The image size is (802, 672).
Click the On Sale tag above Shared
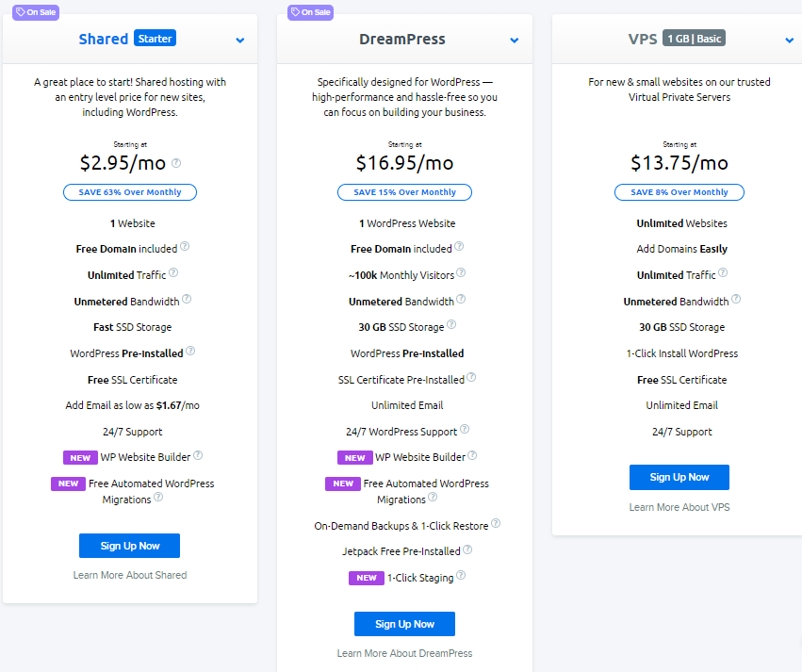[x=36, y=12]
